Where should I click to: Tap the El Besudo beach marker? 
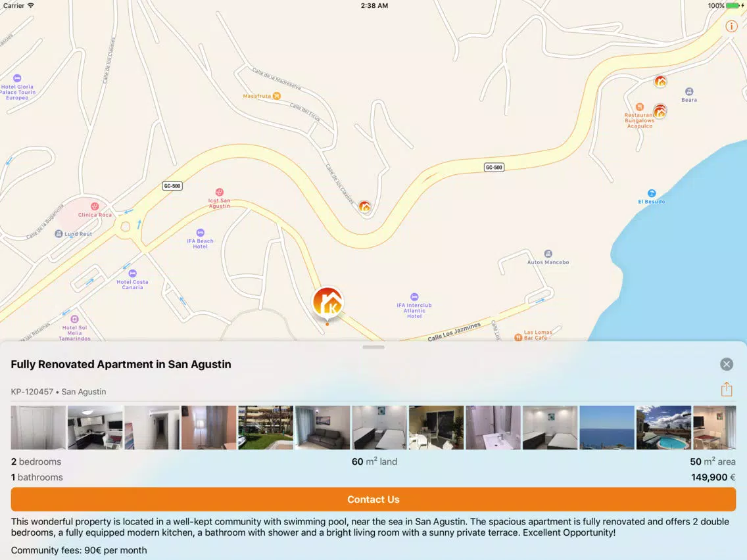click(x=652, y=193)
